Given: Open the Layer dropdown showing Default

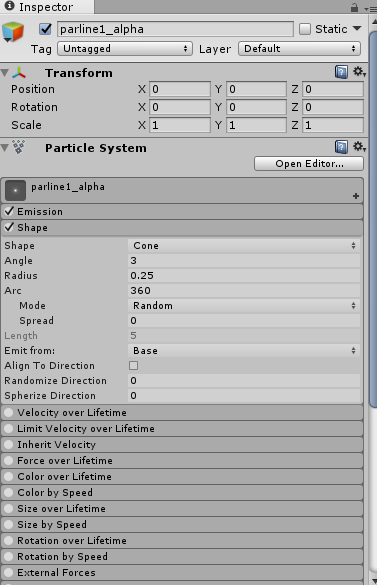Looking at the screenshot, I should (299, 49).
